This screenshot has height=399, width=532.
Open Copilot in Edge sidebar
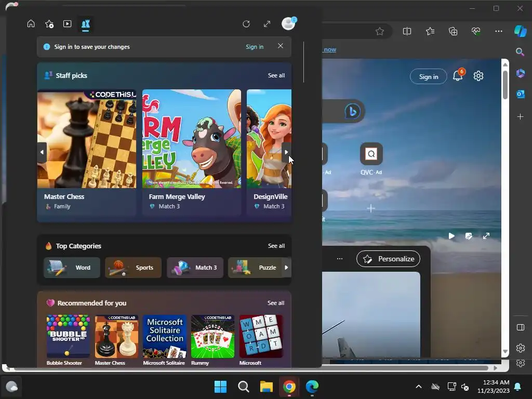pos(520,31)
